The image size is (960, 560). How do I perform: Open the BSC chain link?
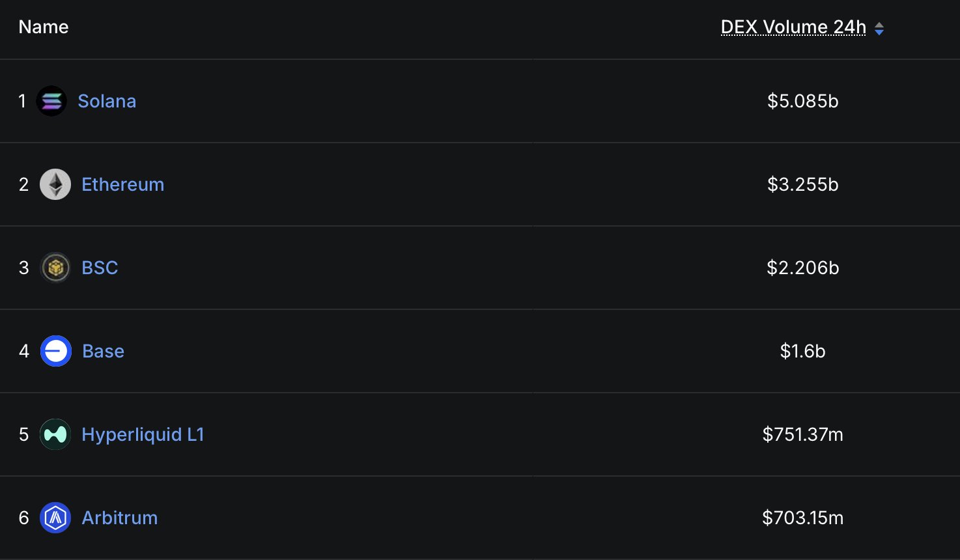(100, 268)
